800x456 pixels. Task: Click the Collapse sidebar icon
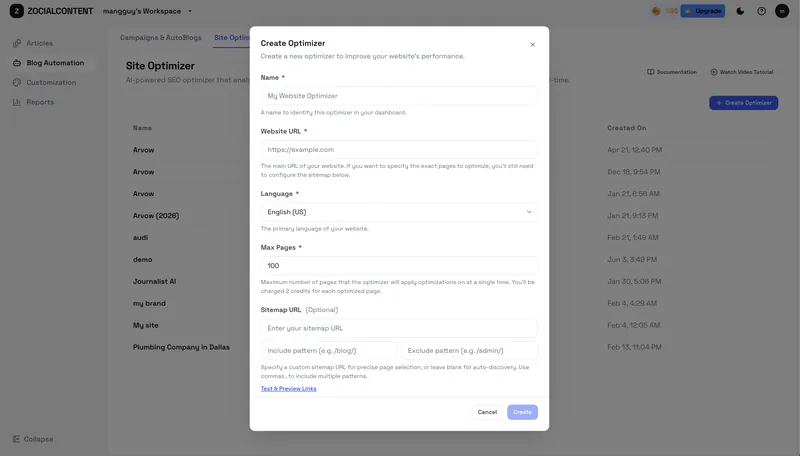[x=16, y=439]
